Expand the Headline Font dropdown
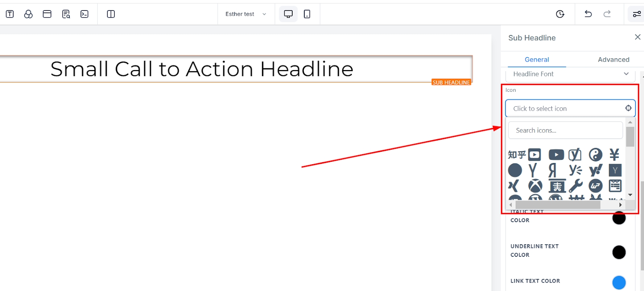 pos(570,74)
